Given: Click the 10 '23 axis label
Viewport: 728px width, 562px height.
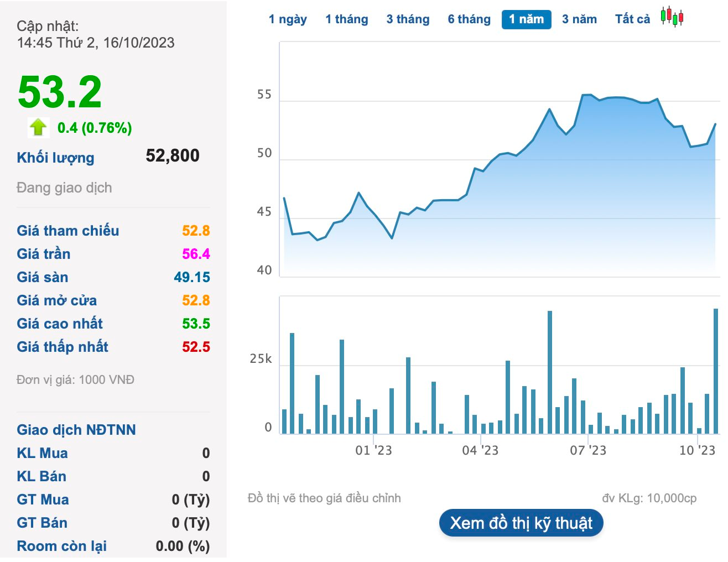Looking at the screenshot, I should pyautogui.click(x=697, y=450).
